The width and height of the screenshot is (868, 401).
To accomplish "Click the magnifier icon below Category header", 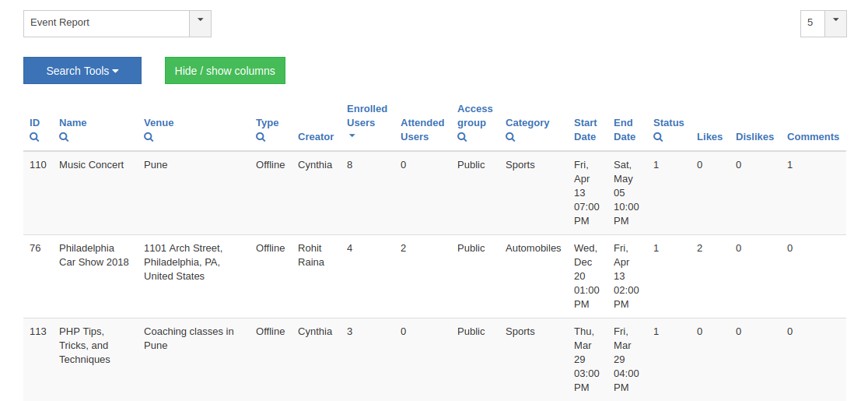I will click(510, 137).
